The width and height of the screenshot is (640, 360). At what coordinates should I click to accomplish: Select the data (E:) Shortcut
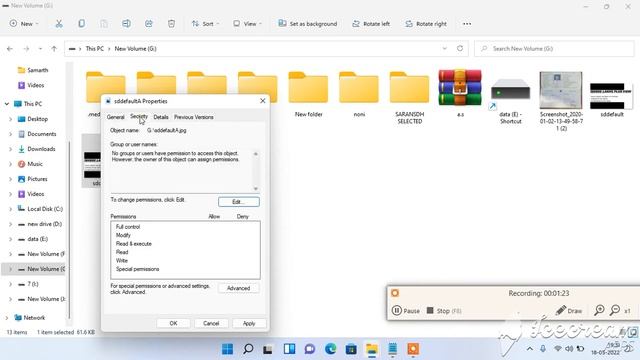click(x=511, y=101)
